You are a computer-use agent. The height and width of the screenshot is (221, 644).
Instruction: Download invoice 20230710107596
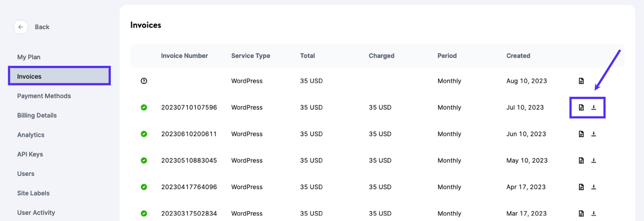(593, 108)
